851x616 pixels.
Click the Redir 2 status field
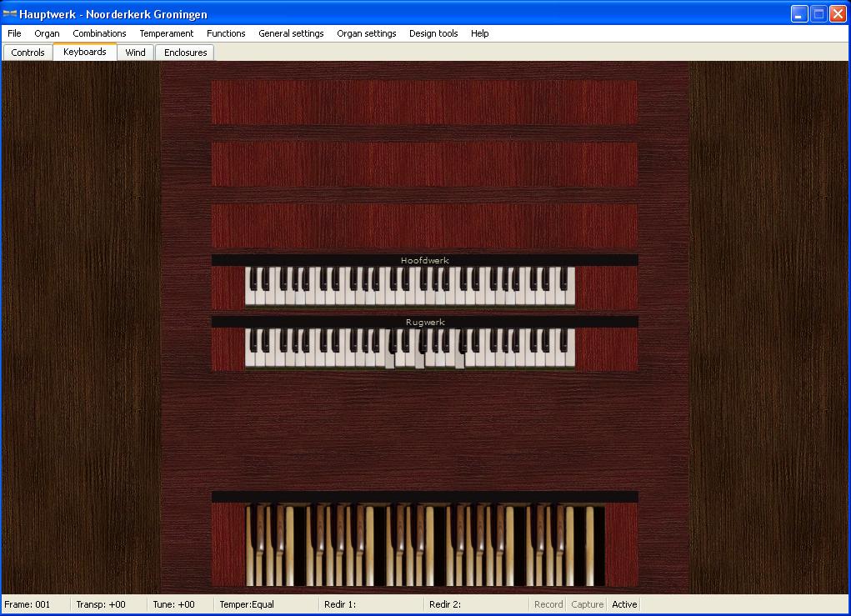pos(476,604)
